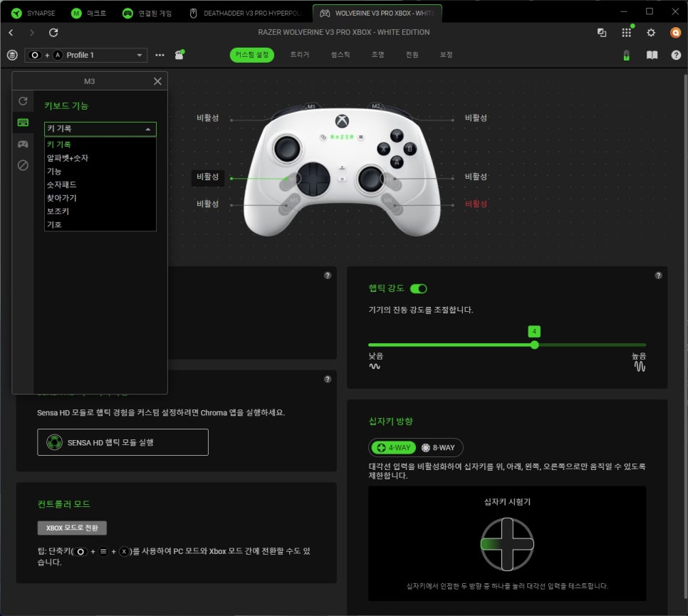This screenshot has height=616, width=688.
Task: Click the stacked profile layers icon
Action: point(12,55)
